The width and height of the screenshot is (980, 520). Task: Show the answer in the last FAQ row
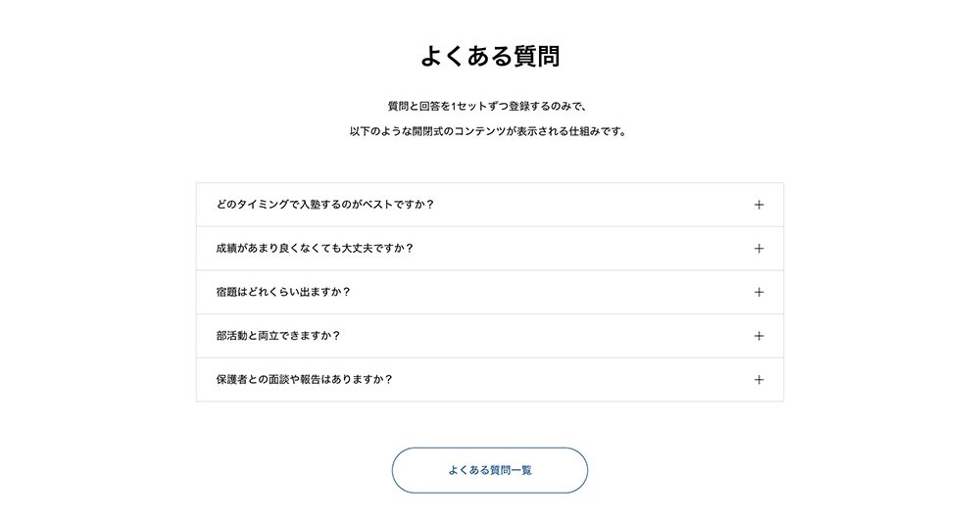[x=490, y=380]
